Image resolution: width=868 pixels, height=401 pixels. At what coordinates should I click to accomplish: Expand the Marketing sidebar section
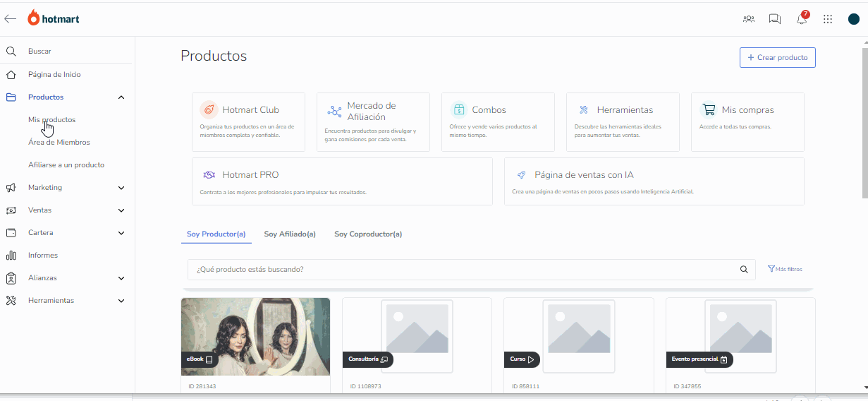pyautogui.click(x=121, y=188)
